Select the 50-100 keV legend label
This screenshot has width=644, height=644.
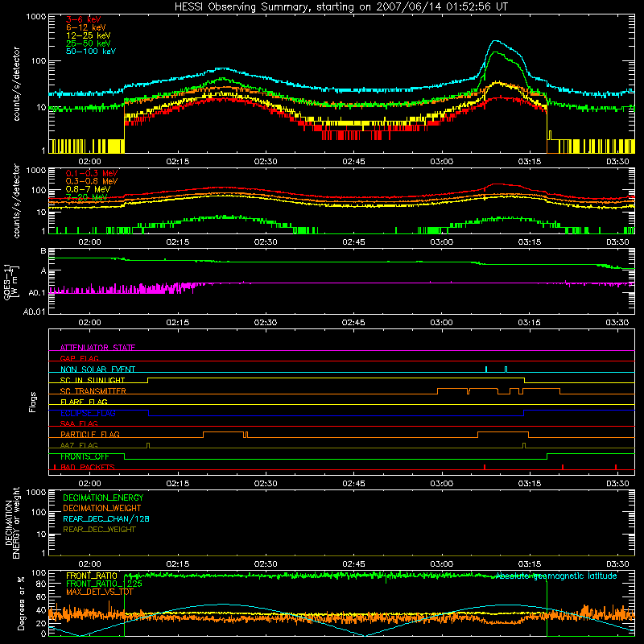tap(91, 52)
